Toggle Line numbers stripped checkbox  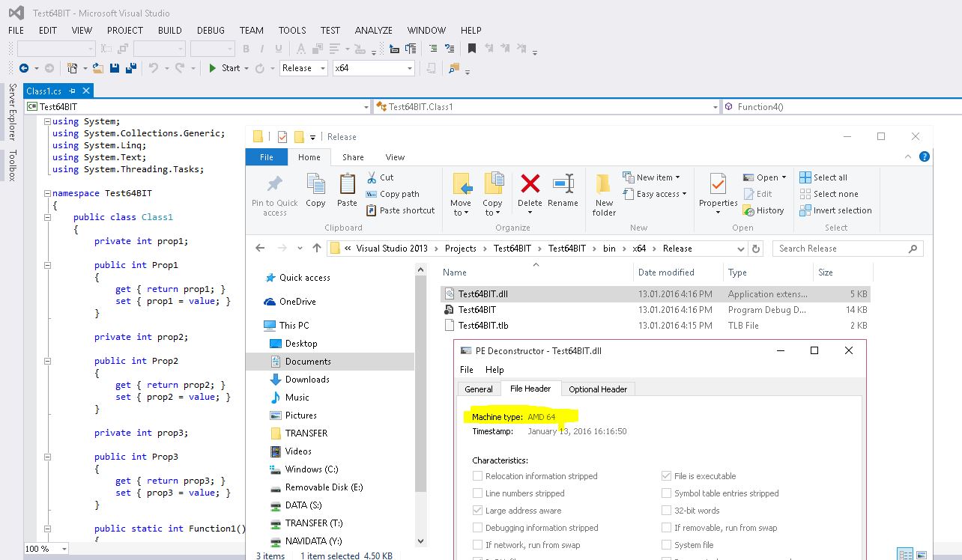coord(478,493)
